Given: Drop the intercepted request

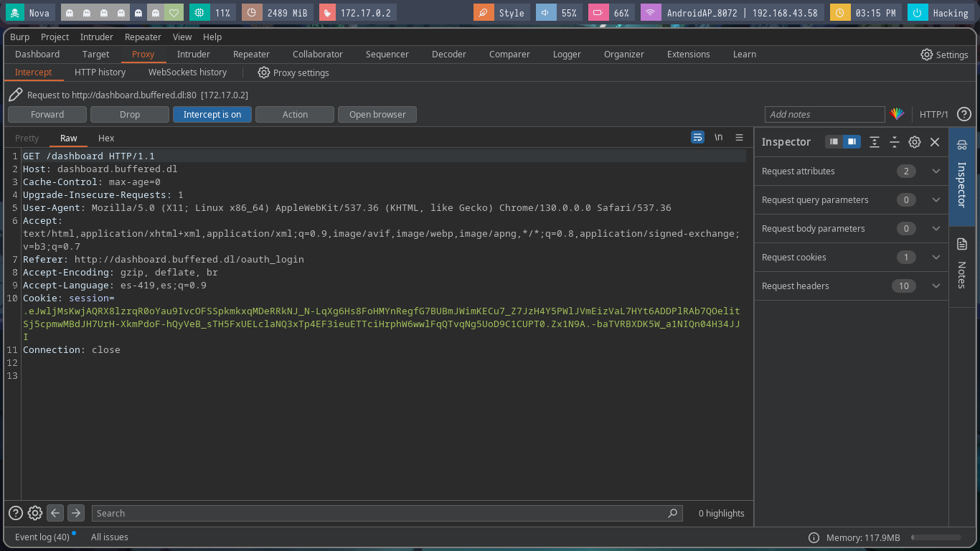Looking at the screenshot, I should [130, 114].
